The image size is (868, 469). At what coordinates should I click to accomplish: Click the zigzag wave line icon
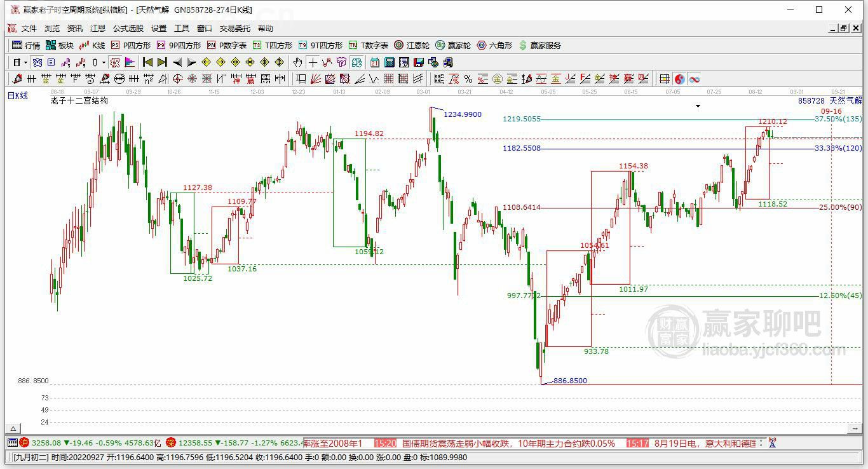(x=374, y=79)
